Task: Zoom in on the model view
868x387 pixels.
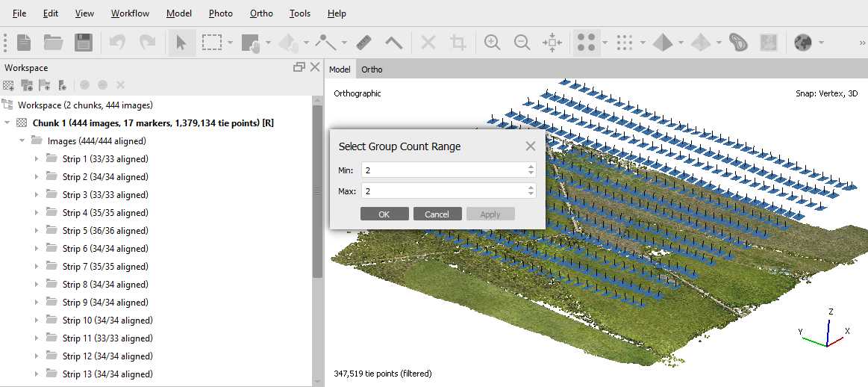Action: (492, 43)
